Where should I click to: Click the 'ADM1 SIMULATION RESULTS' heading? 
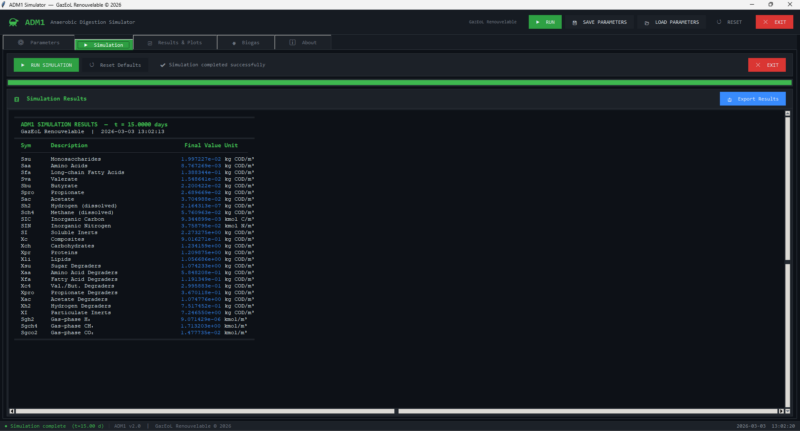59,124
